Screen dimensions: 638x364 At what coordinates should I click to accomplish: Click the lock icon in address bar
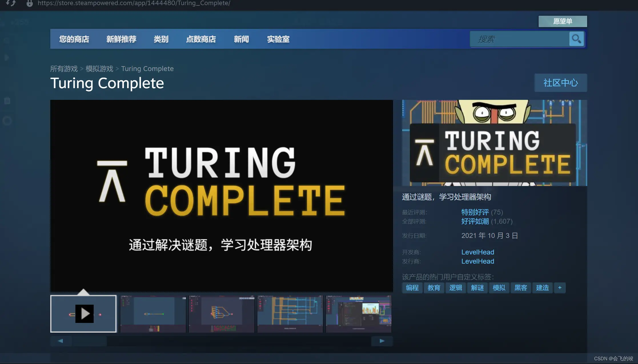29,3
